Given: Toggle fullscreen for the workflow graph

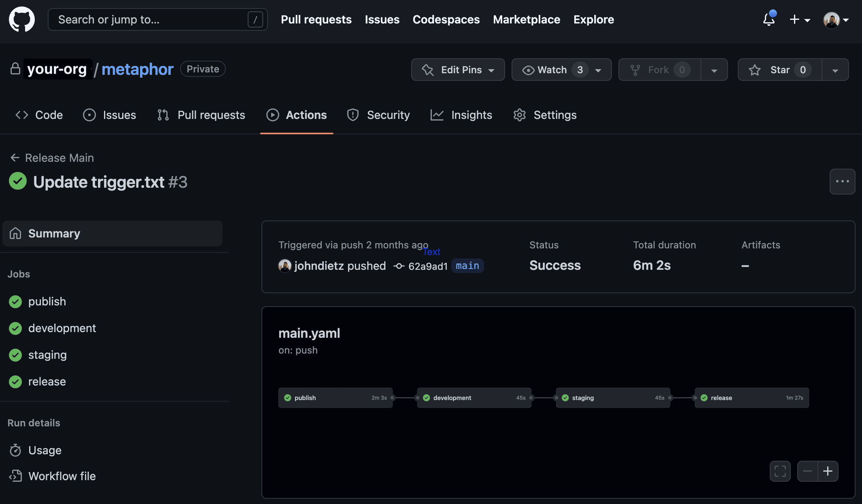Looking at the screenshot, I should pos(780,471).
